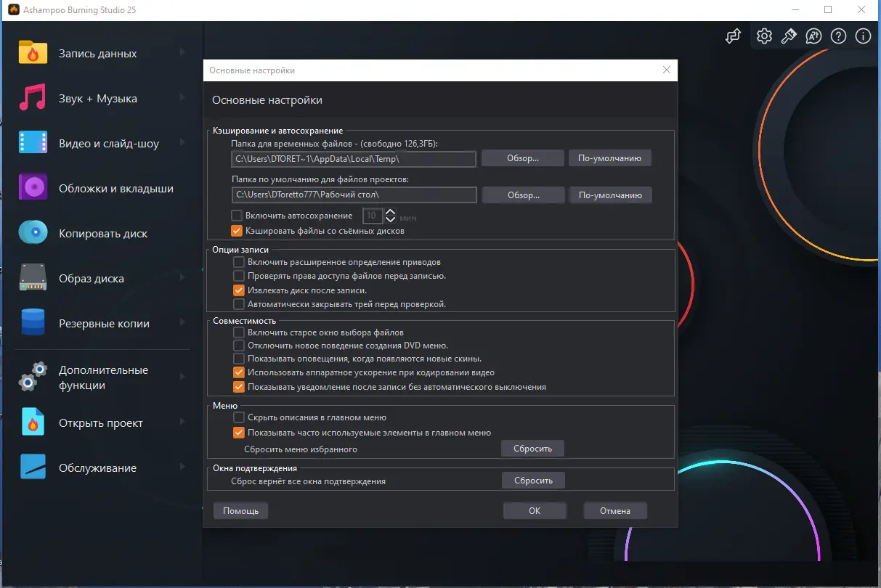Expand the Дополнительные функции submenu arrow
This screenshot has height=588, width=881.
(182, 377)
